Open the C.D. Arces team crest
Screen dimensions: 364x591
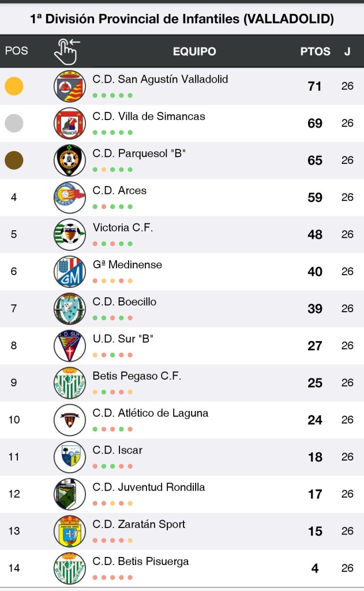70,197
